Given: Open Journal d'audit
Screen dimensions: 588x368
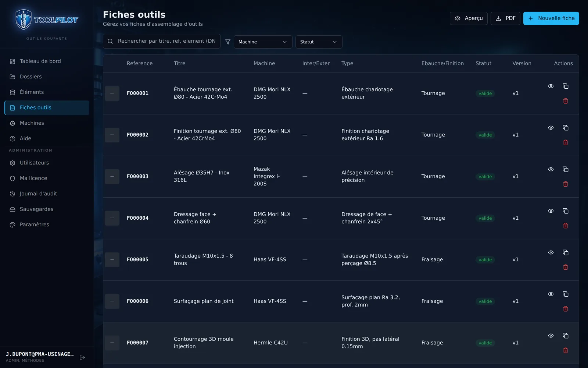Looking at the screenshot, I should click(x=47, y=194).
